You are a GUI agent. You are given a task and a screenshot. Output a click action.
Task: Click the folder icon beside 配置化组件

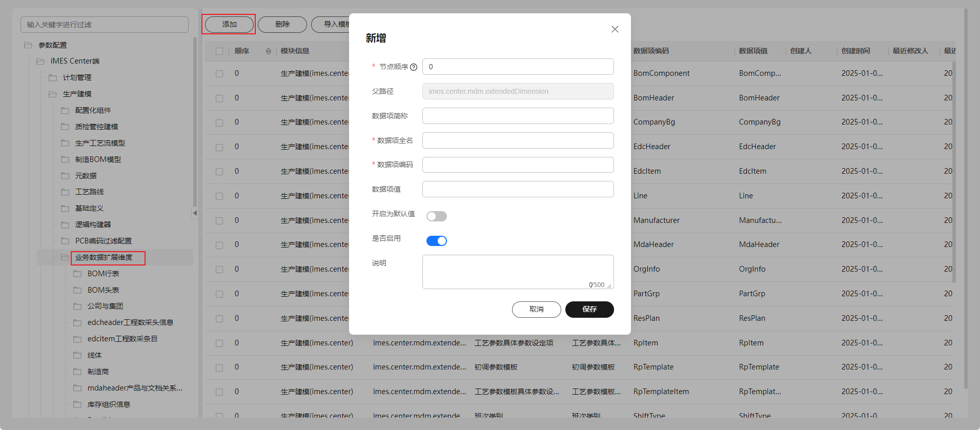coord(65,110)
